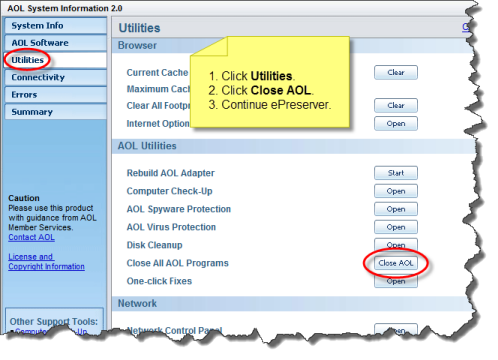Image resolution: width=498 pixels, height=360 pixels.
Task: Click the Close All AOL Programs label
Action: [x=177, y=263]
